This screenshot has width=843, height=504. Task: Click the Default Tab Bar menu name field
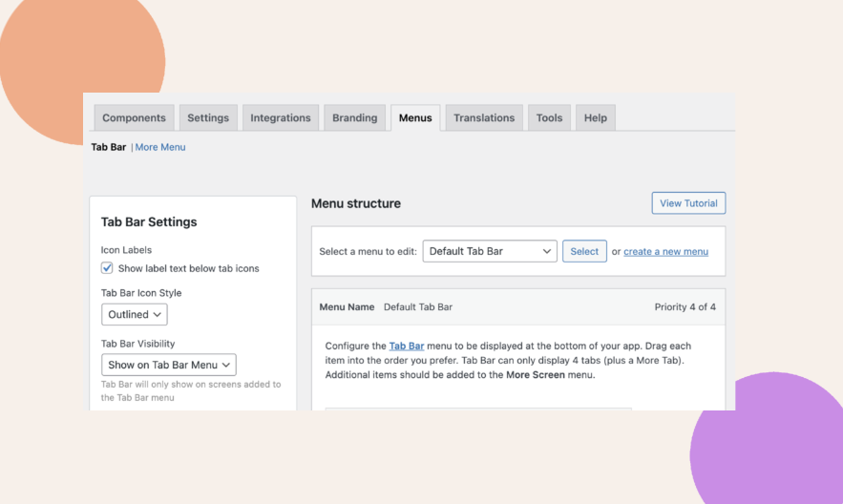point(418,307)
